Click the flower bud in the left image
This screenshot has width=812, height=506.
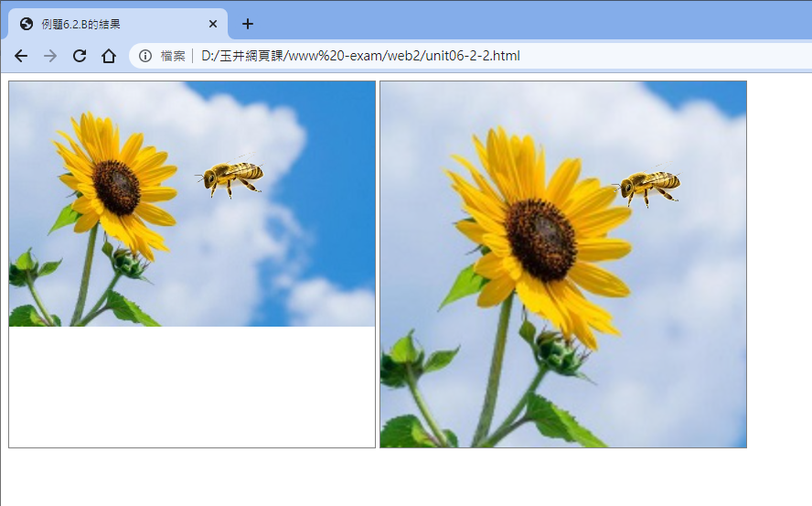(130, 263)
